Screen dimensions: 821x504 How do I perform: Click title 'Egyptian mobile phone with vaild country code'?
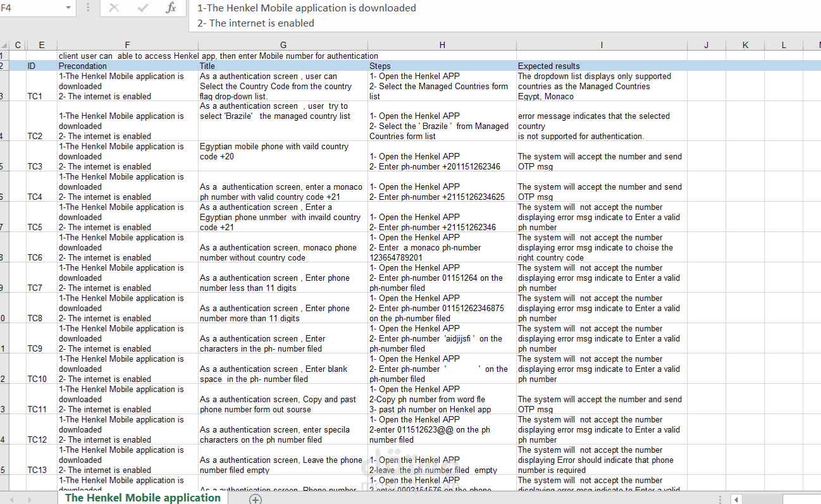tap(283, 156)
